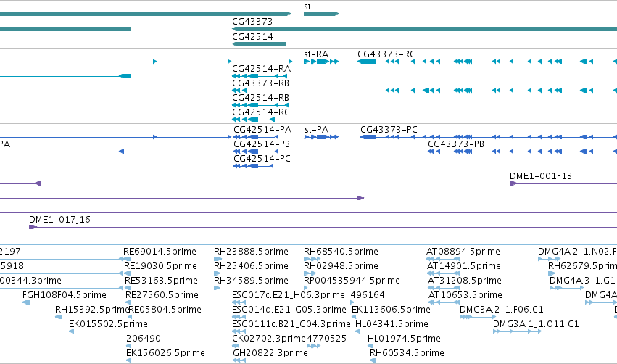Click the RH15392.5prime EST label

click(x=92, y=310)
